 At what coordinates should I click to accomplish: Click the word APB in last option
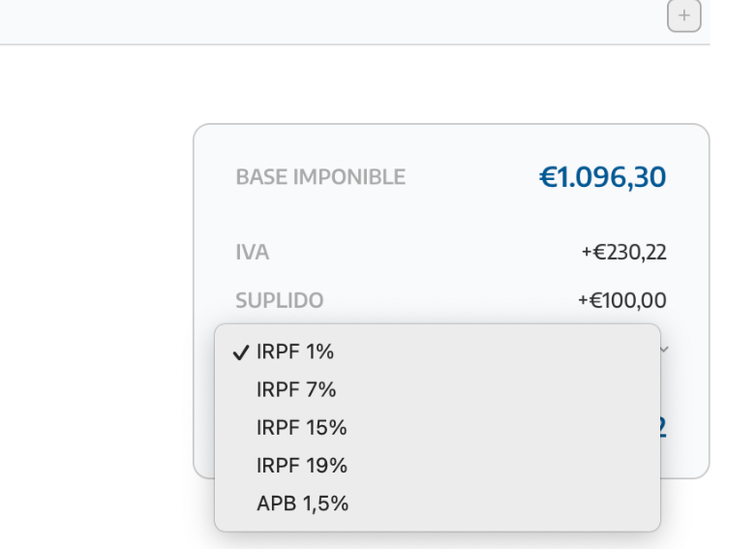[275, 503]
